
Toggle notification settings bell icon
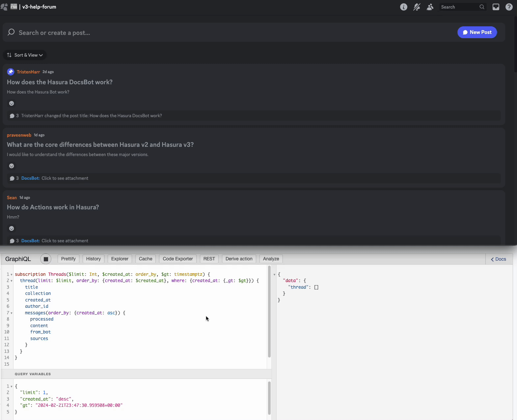(x=417, y=7)
